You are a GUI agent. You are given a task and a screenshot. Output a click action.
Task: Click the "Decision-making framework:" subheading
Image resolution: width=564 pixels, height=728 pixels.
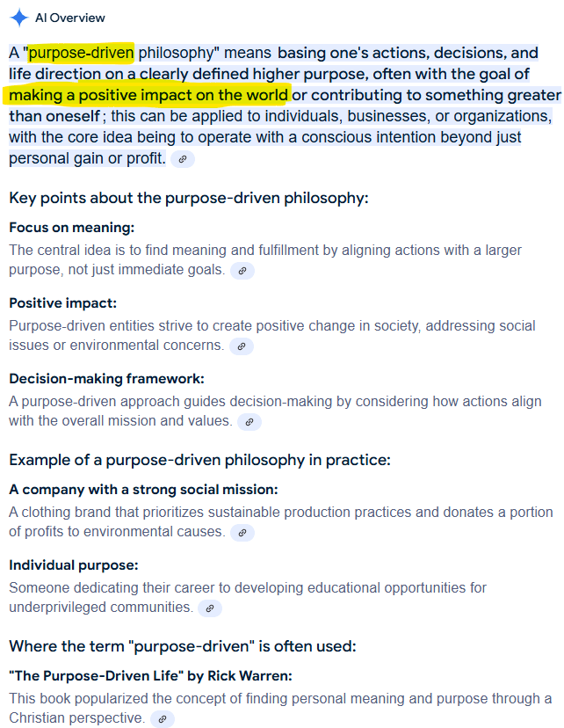tap(106, 379)
